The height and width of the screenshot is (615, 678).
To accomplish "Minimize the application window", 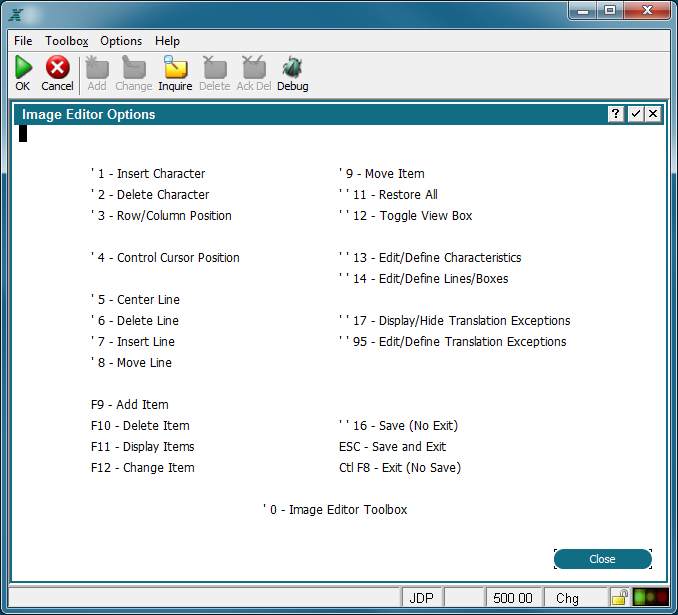I will 583,11.
